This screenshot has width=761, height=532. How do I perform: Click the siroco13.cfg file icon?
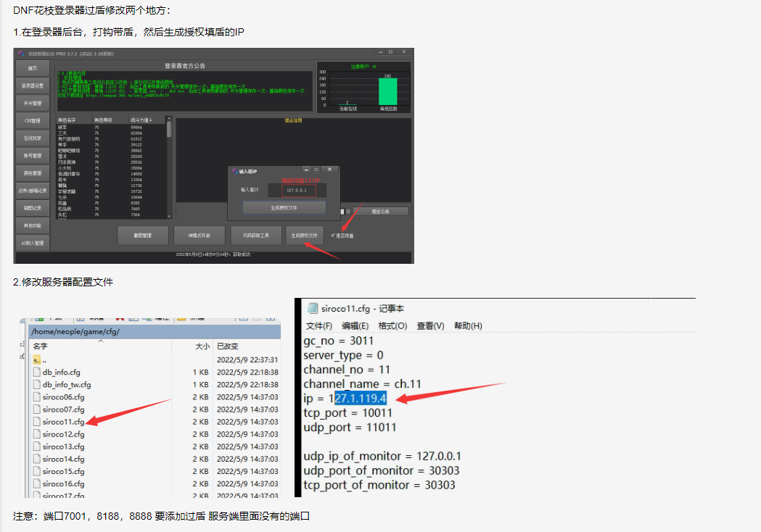[x=37, y=446]
